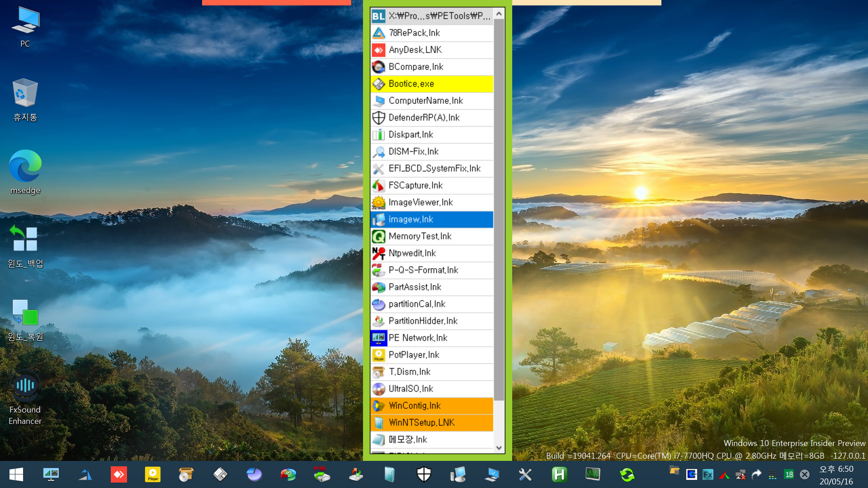Click the green refresh arrows taskbar icon
The height and width of the screenshot is (488, 868).
[627, 474]
